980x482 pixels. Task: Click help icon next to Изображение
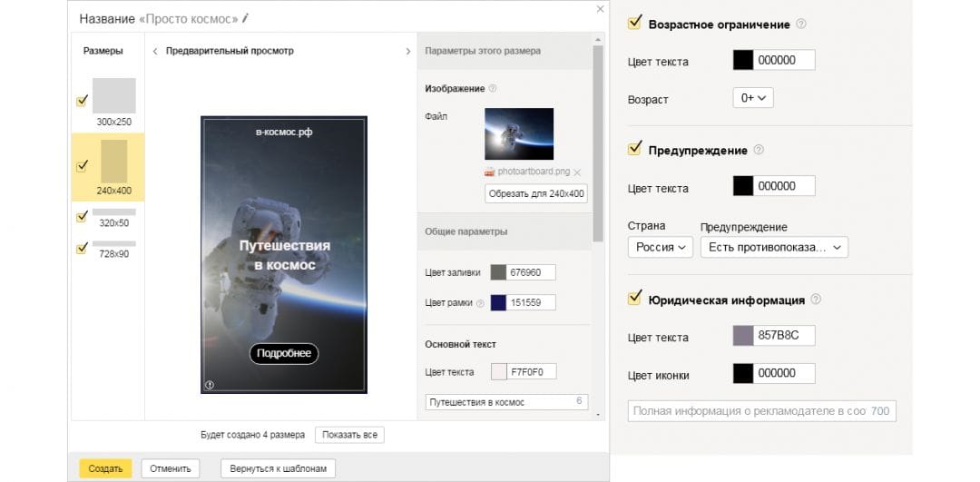(x=493, y=88)
